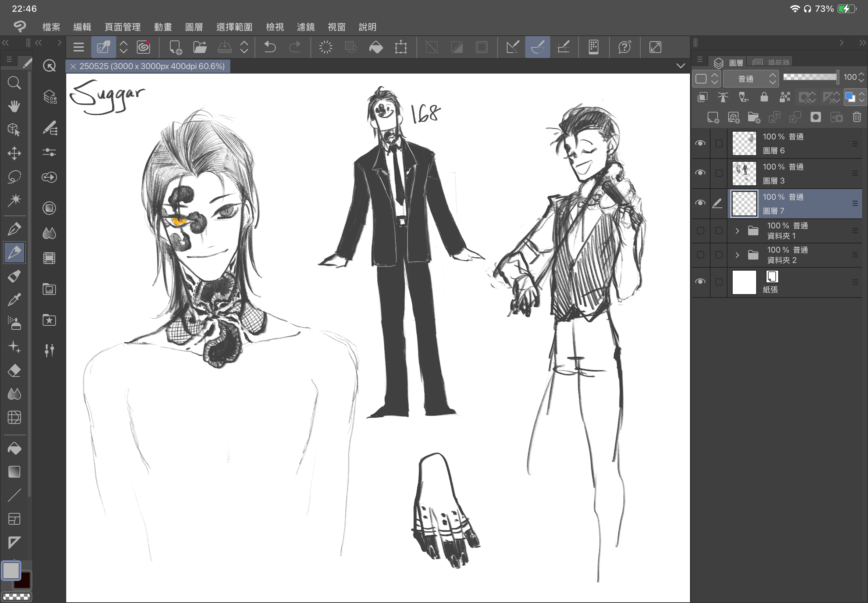
Task: Click the layer opacity slider
Action: click(811, 77)
